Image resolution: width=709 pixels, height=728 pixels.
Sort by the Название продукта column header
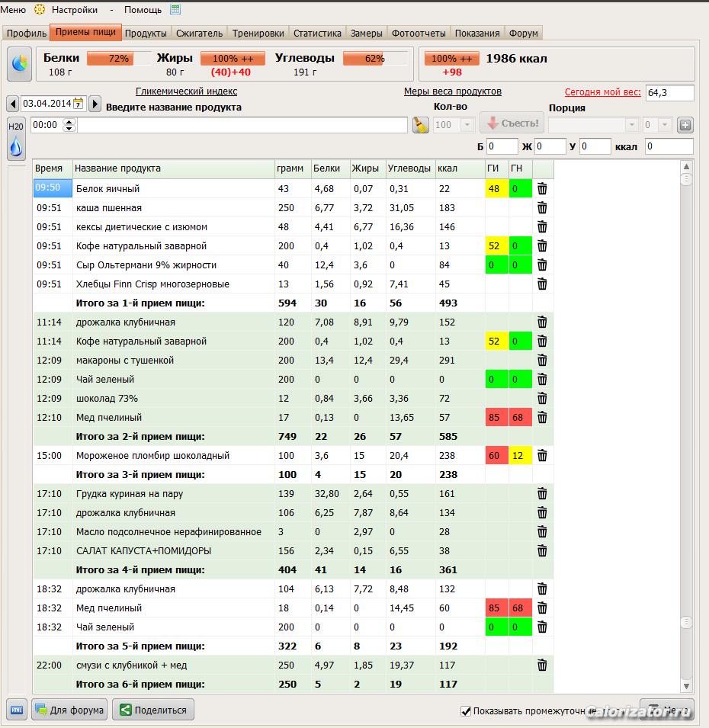[x=174, y=168]
